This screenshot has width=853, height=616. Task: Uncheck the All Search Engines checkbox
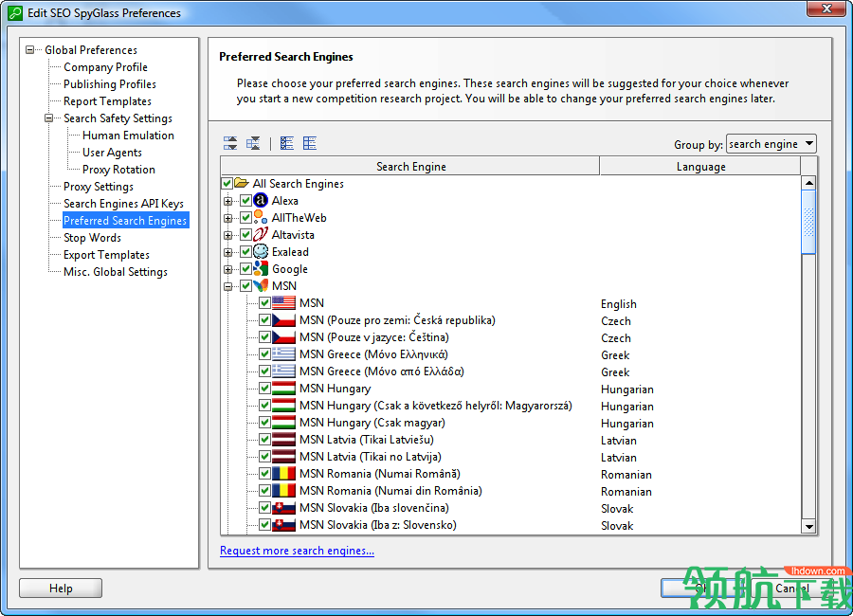[x=227, y=184]
